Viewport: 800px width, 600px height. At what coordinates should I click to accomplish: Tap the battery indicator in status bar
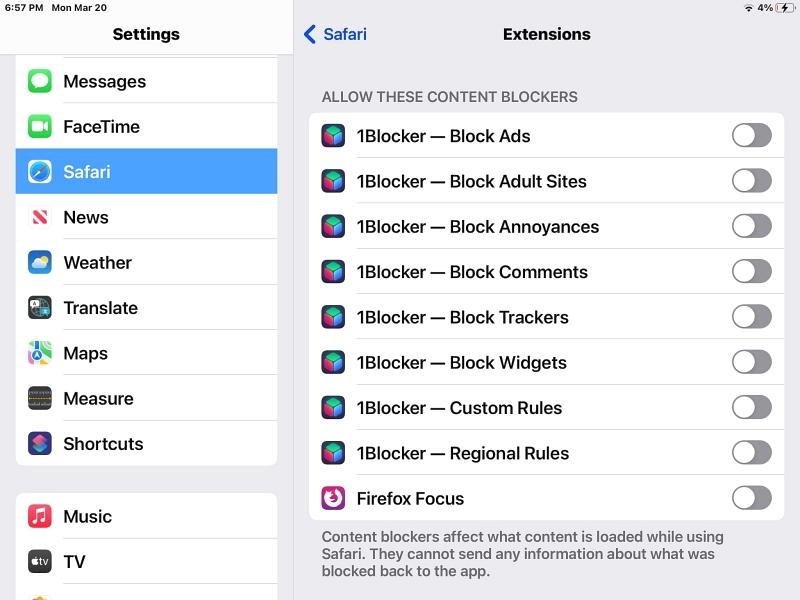pos(785,8)
